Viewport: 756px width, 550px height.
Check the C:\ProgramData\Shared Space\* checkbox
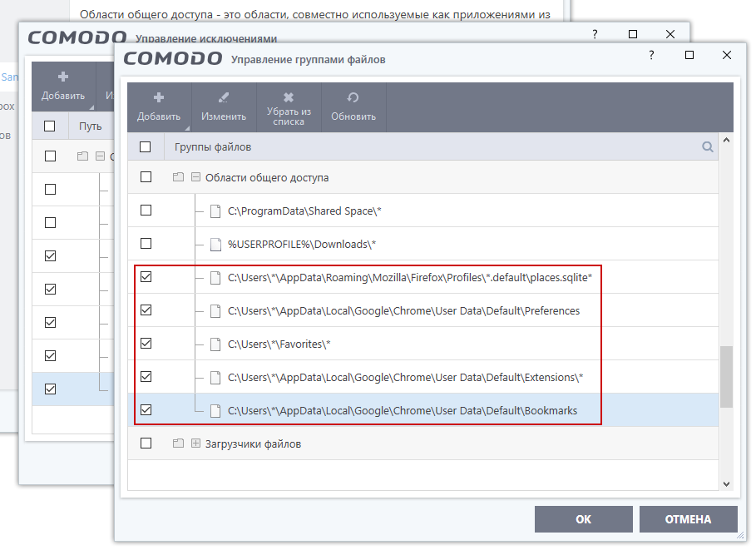coord(146,211)
